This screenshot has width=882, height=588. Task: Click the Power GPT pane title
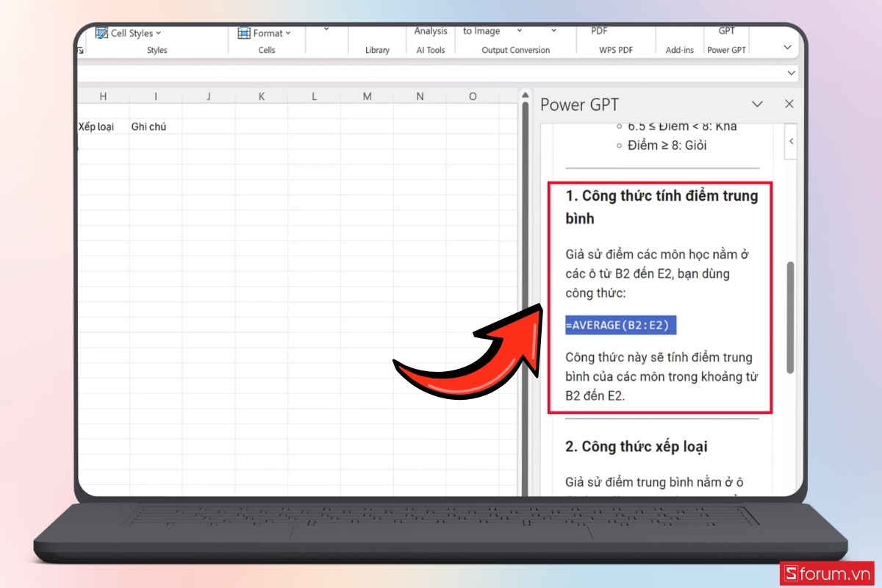tap(578, 104)
